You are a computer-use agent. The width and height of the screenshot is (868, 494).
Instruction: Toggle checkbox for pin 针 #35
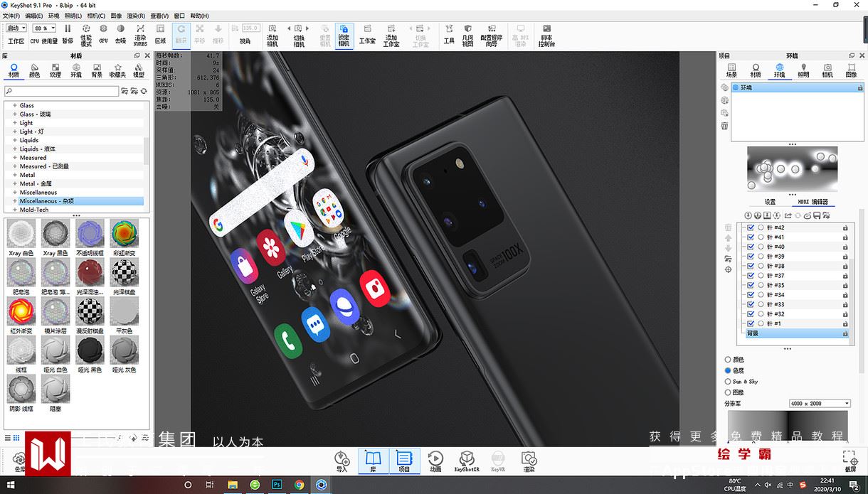coord(751,285)
